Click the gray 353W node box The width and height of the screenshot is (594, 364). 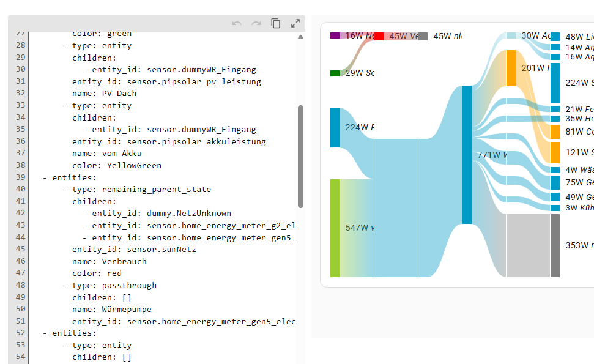pyautogui.click(x=555, y=245)
